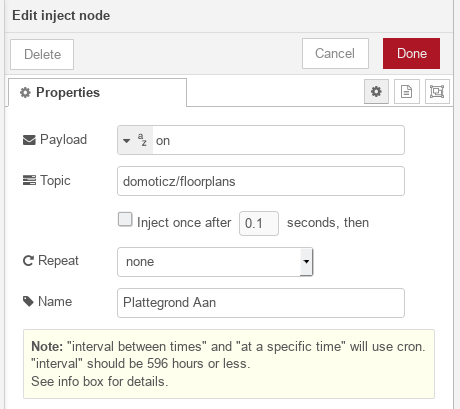
Task: Click the seconds delay field 0.1
Action: 259,223
